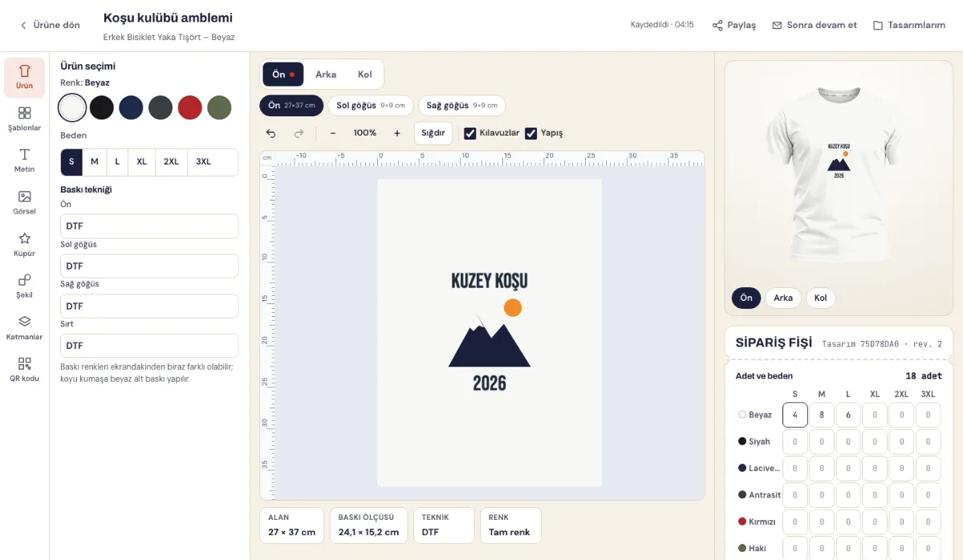Go back with Ürüne dön link
The image size is (963, 560).
50,26
